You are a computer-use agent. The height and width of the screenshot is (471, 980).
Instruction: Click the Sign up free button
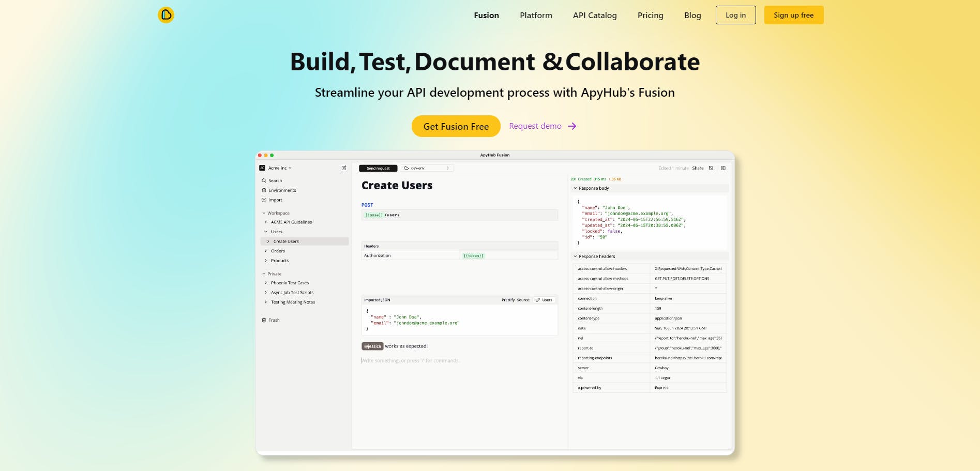(x=794, y=15)
